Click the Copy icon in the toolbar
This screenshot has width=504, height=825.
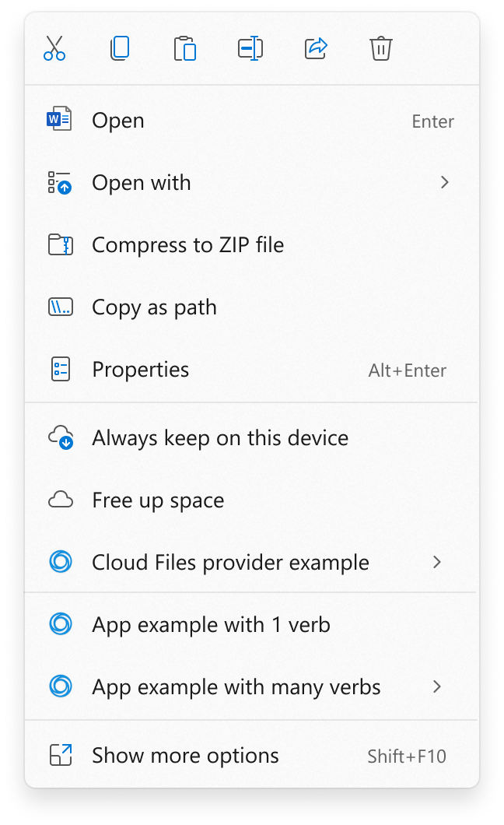(x=120, y=48)
